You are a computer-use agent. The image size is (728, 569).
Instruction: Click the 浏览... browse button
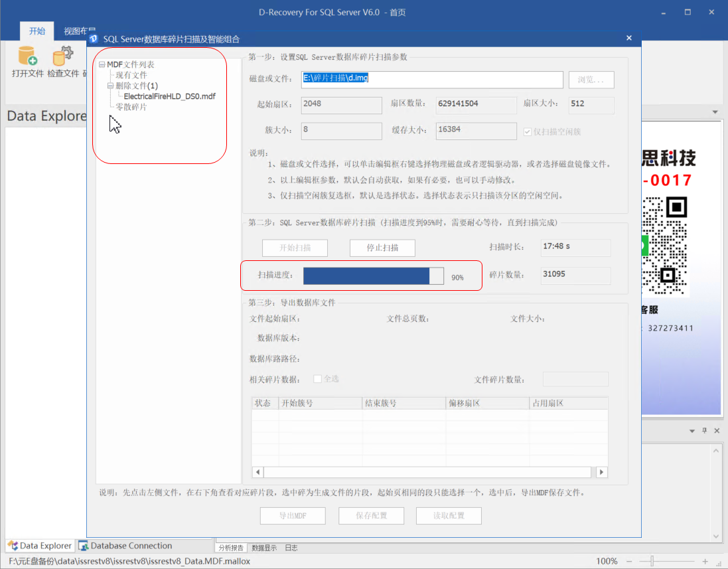pyautogui.click(x=591, y=80)
